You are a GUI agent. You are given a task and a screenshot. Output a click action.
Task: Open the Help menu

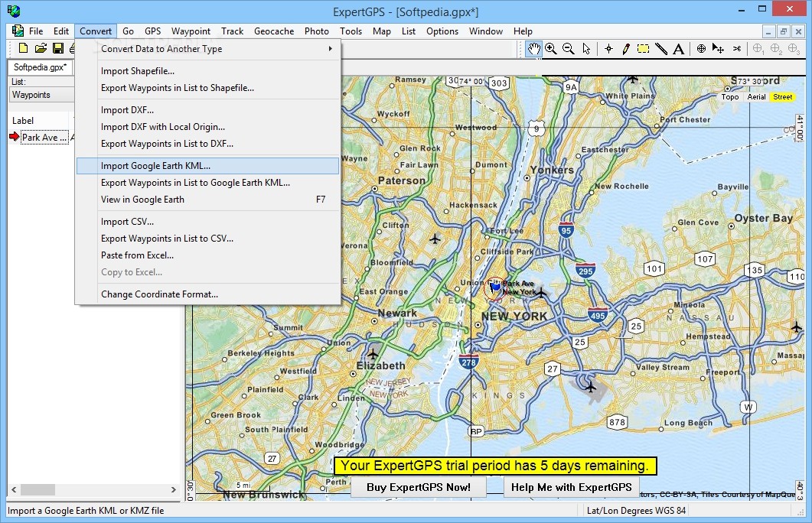coord(523,31)
